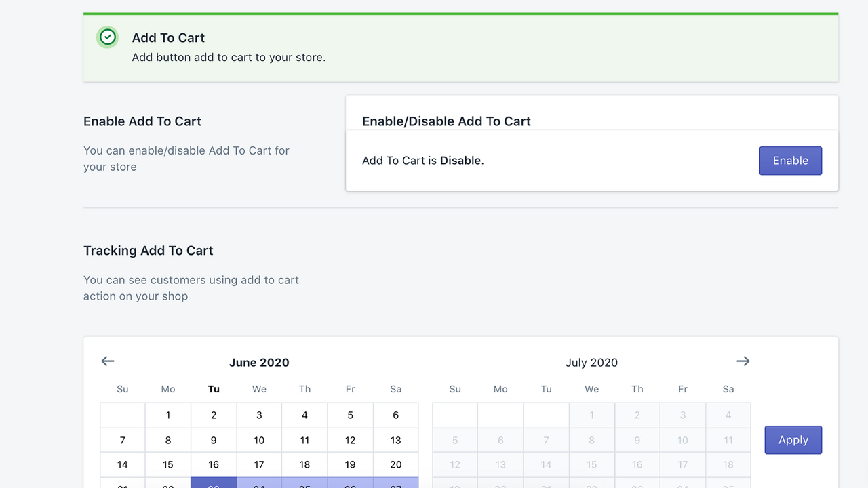Image resolution: width=868 pixels, height=488 pixels.
Task: Choose June 18 in the calendar
Action: (x=304, y=465)
